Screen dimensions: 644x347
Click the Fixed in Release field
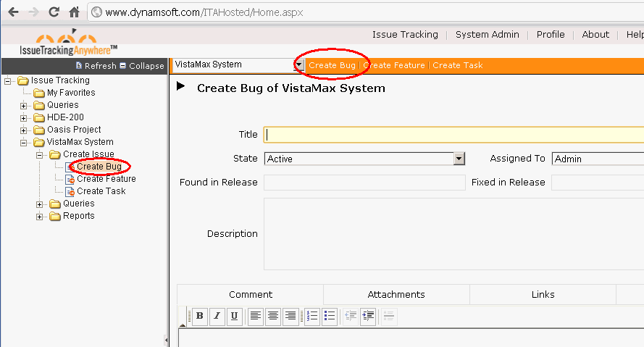[598, 183]
